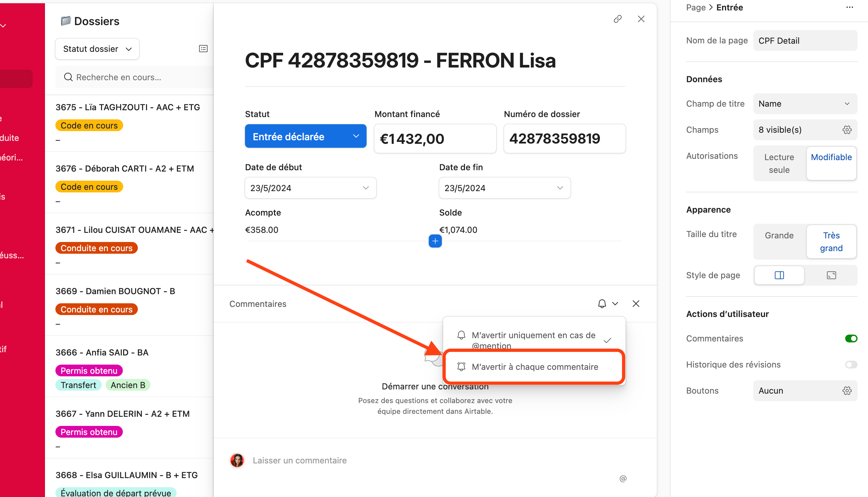Open the comment notification bell
The height and width of the screenshot is (497, 868).
coord(602,304)
